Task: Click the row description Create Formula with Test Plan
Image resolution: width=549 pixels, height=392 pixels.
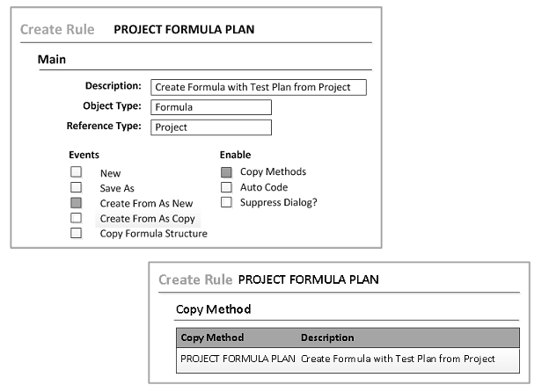Action: (x=398, y=359)
